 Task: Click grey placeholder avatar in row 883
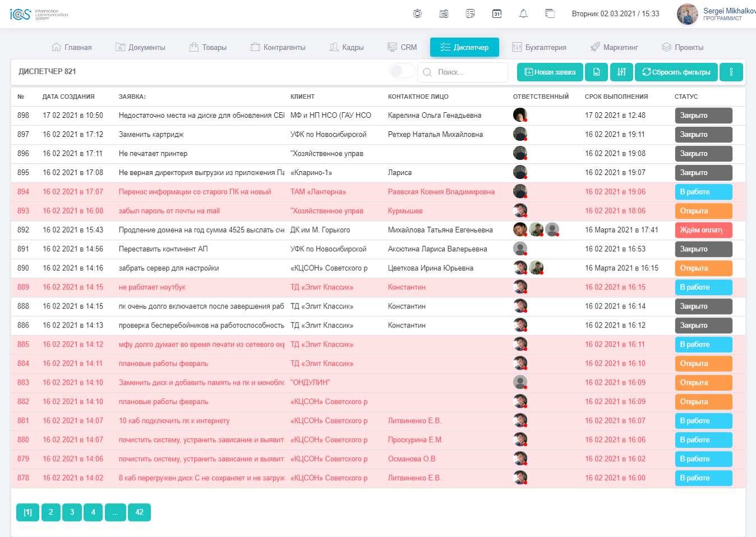pos(520,382)
